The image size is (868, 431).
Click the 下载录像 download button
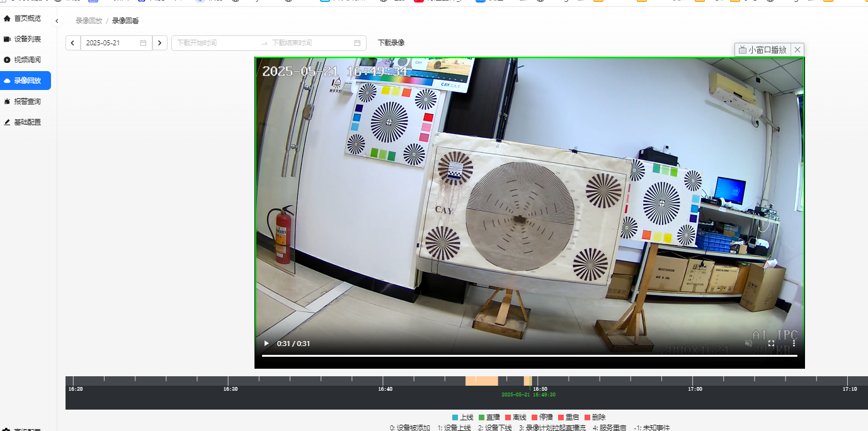tap(391, 43)
